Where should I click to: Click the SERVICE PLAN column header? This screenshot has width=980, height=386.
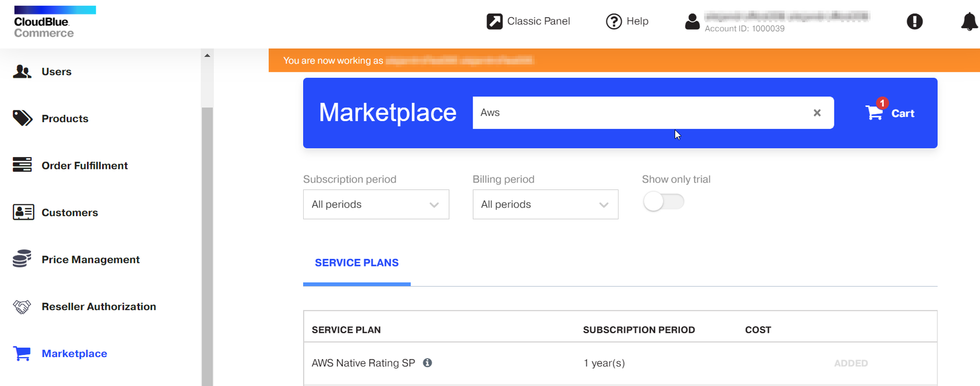[x=346, y=330]
